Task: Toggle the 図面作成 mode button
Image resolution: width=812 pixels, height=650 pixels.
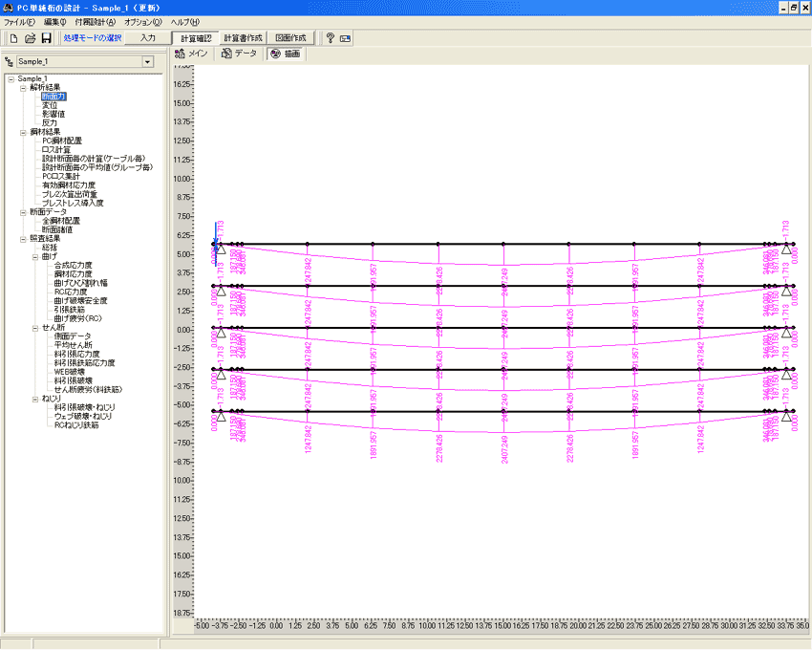Action: [x=291, y=38]
